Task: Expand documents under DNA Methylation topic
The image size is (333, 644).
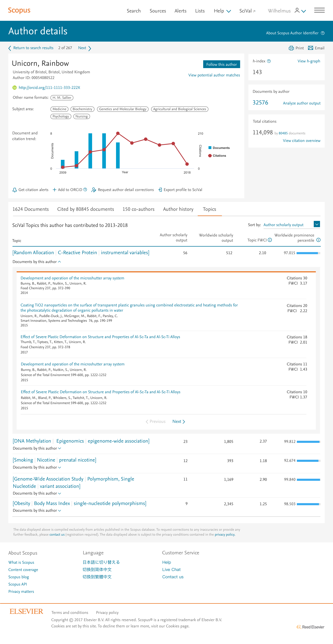Action: coord(37,448)
